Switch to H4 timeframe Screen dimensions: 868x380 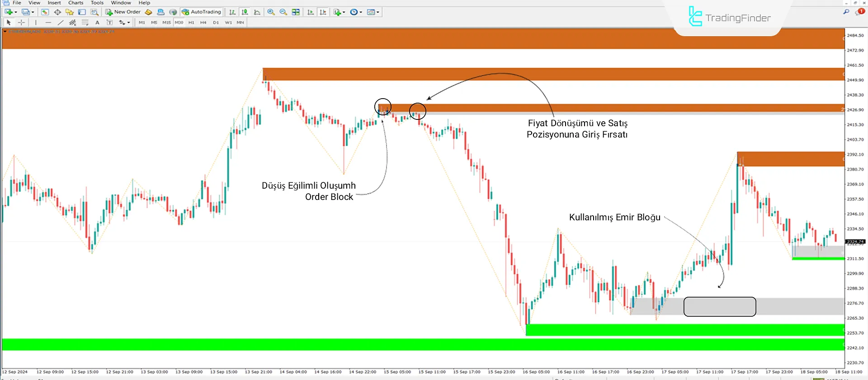[x=203, y=22]
